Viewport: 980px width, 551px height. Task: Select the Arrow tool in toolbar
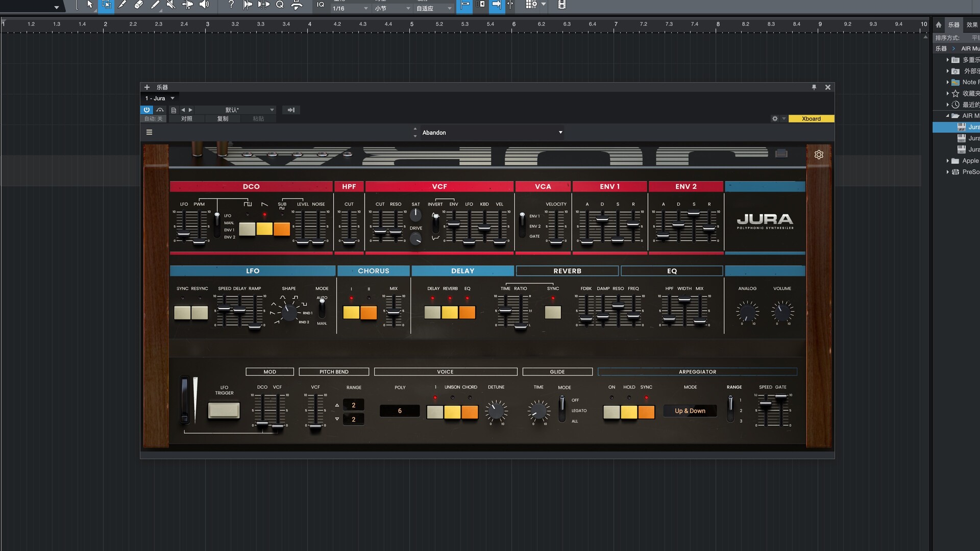[90, 5]
